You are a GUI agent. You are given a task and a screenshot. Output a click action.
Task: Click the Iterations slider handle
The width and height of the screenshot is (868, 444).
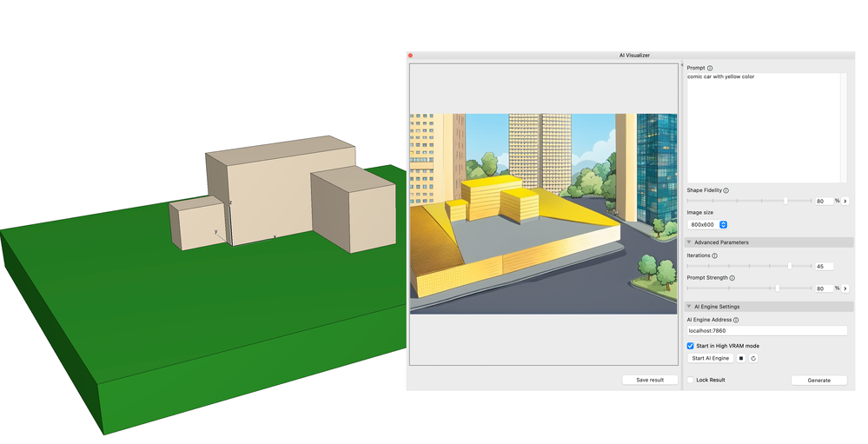(x=790, y=266)
